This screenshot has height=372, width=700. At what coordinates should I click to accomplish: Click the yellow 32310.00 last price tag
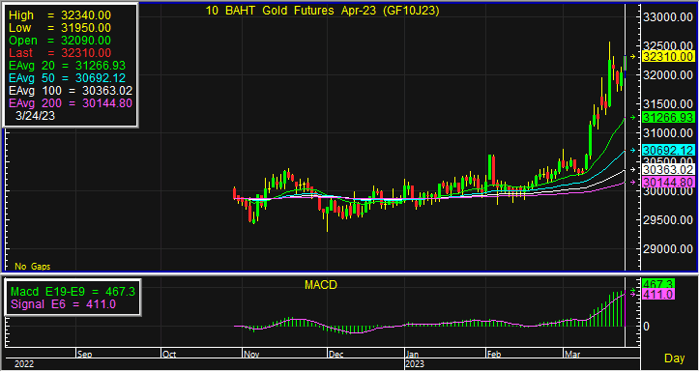668,57
